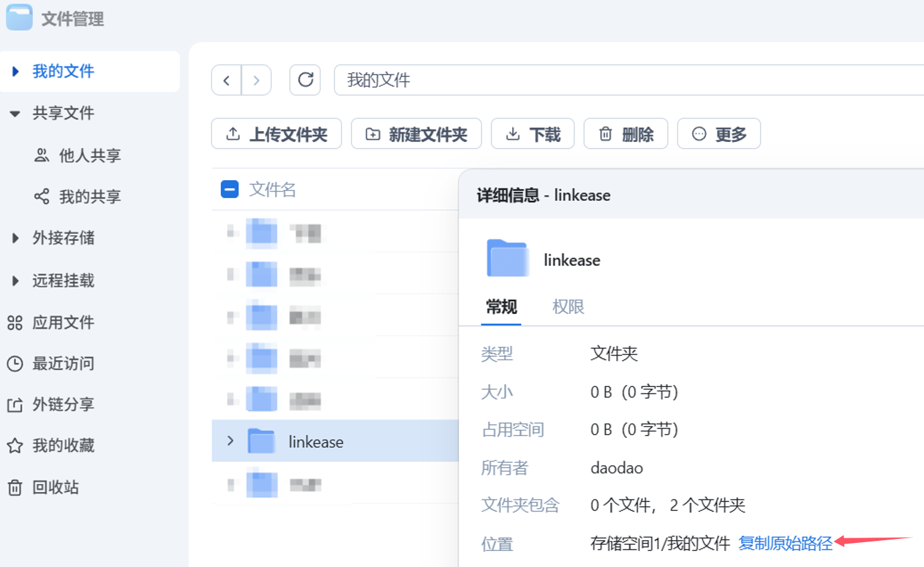Image resolution: width=924 pixels, height=567 pixels.
Task: Click the 我的共享 share icon
Action: 42,197
